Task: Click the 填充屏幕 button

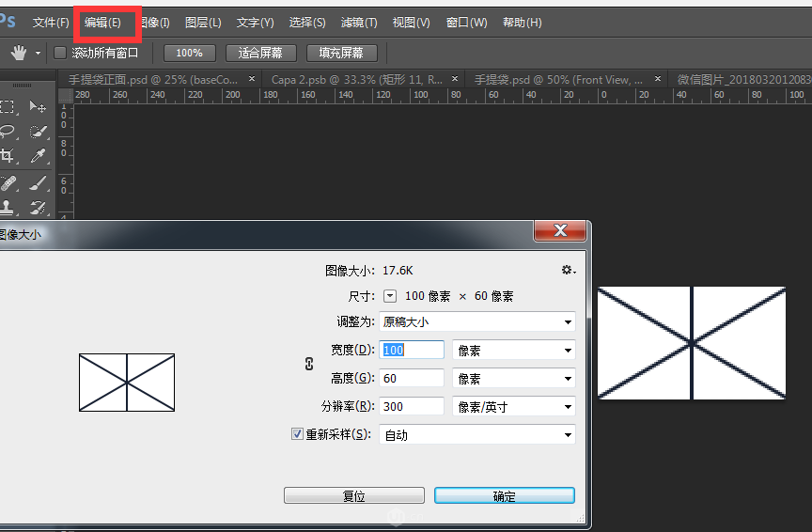Action: (x=341, y=53)
